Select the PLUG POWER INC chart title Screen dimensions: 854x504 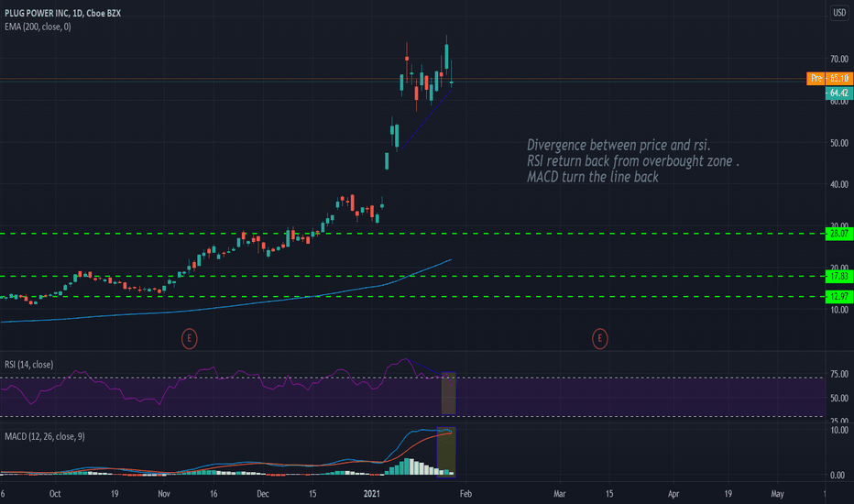[62, 13]
